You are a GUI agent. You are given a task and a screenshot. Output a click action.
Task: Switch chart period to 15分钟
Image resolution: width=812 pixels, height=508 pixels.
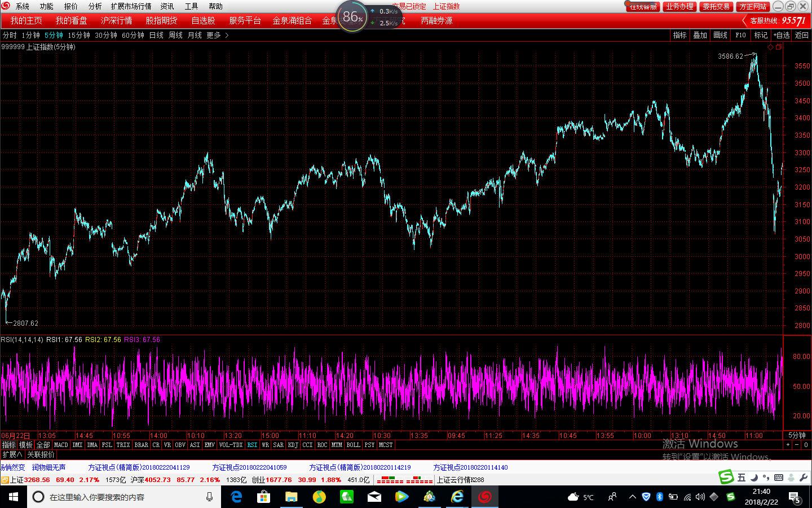tap(79, 35)
